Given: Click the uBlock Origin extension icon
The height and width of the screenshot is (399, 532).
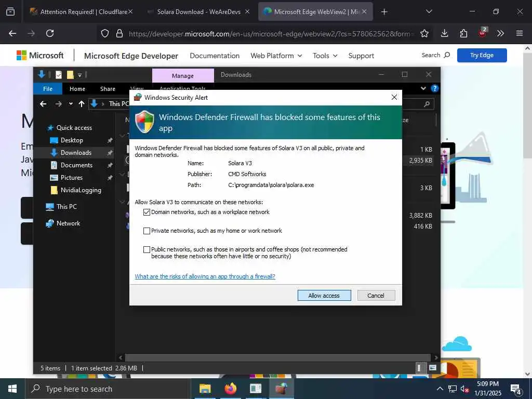Looking at the screenshot, I should click(483, 33).
